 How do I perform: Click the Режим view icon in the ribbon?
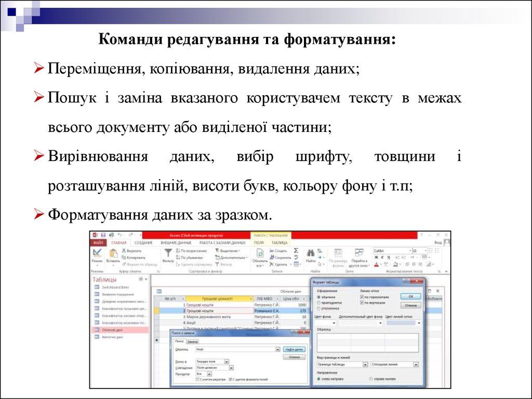pos(97,253)
